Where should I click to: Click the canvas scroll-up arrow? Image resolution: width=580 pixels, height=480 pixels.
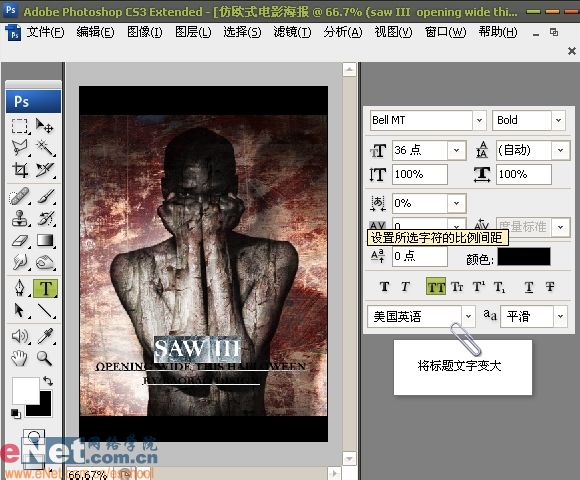click(349, 70)
